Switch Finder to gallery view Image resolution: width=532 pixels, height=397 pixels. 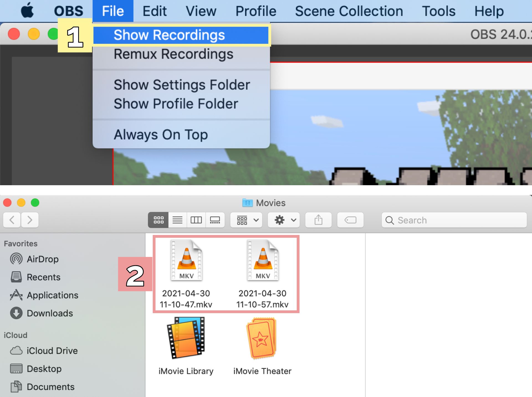pos(215,220)
